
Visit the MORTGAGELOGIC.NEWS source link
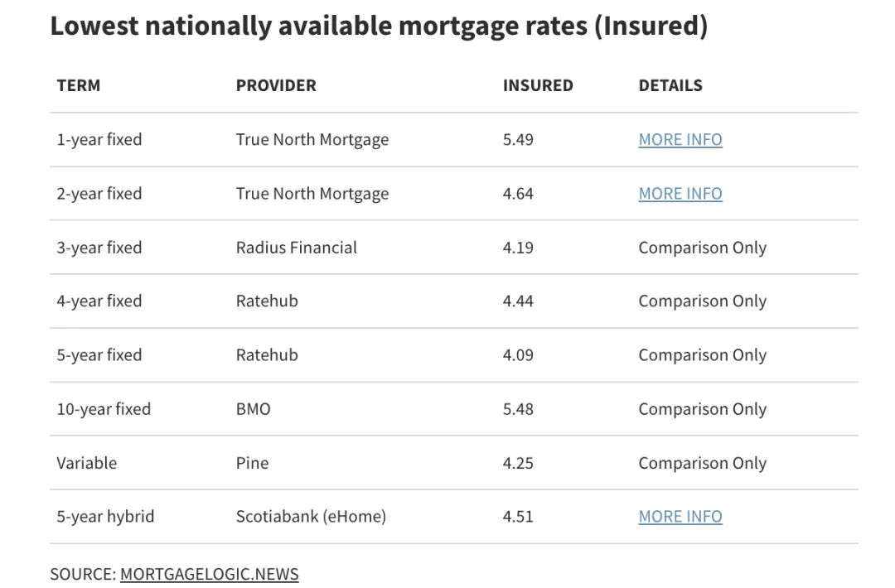coord(209,574)
